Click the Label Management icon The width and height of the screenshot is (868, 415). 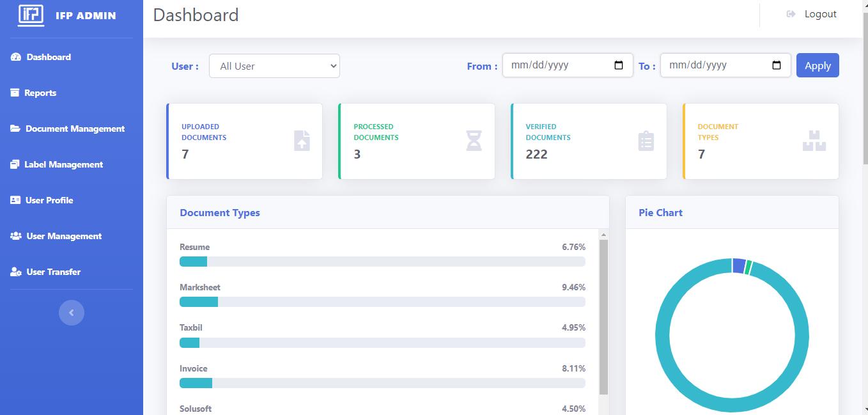[x=15, y=164]
